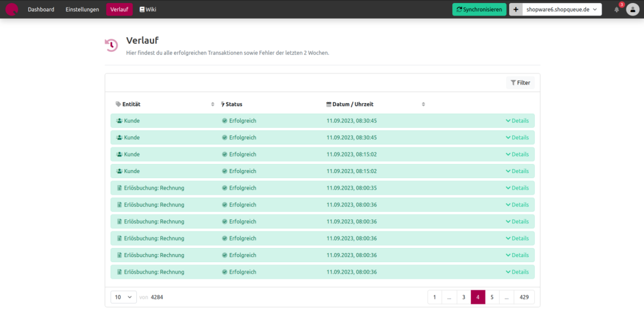Jump to the last page 429

524,297
